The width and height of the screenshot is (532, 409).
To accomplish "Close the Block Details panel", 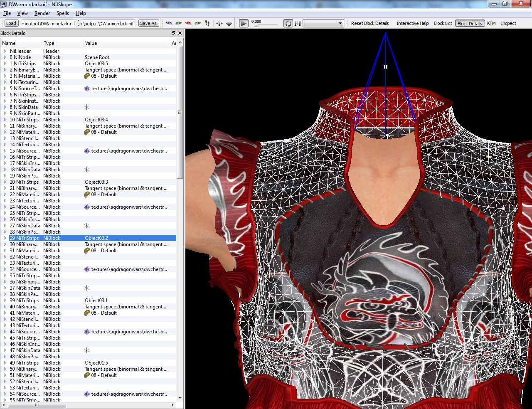I will [180, 33].
